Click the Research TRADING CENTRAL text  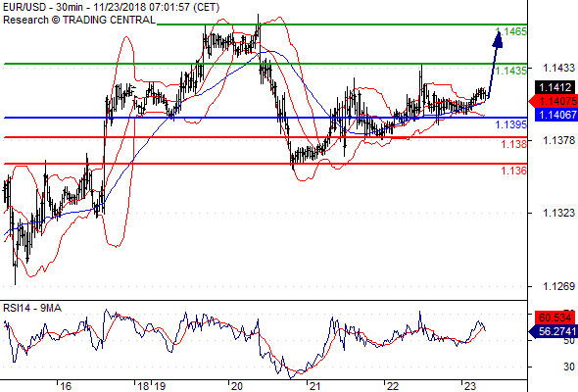point(79,20)
